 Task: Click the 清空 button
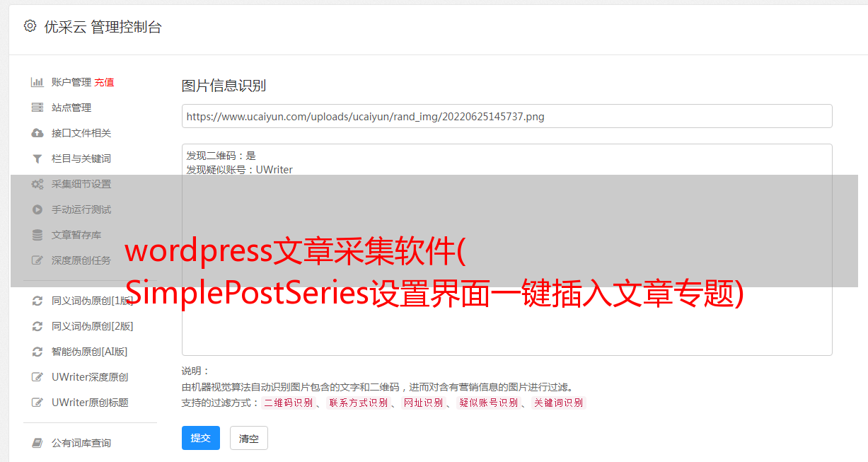coord(249,438)
